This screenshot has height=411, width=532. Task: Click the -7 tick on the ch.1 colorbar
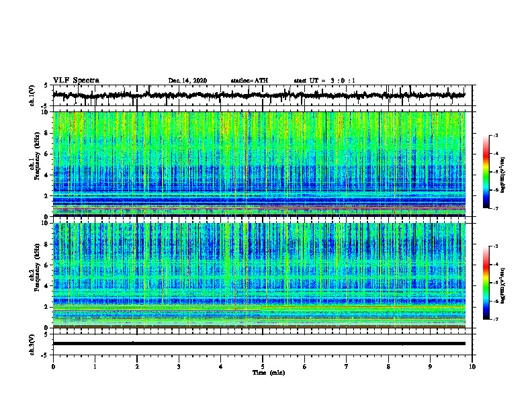click(x=496, y=208)
